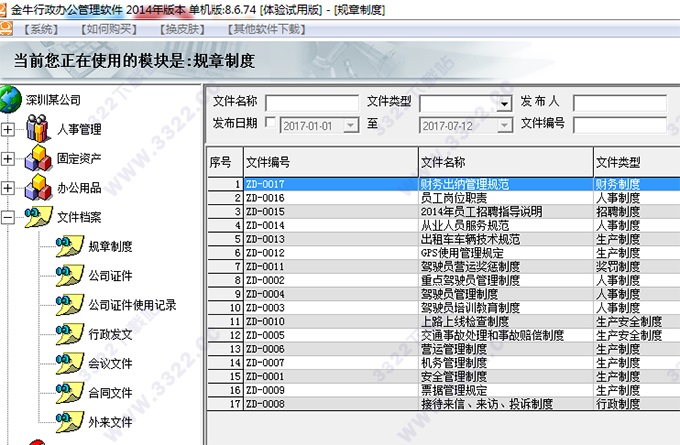The image size is (680, 445).
Task: Select row ZD-0017 财务出纳管理规范
Action: tap(443, 184)
